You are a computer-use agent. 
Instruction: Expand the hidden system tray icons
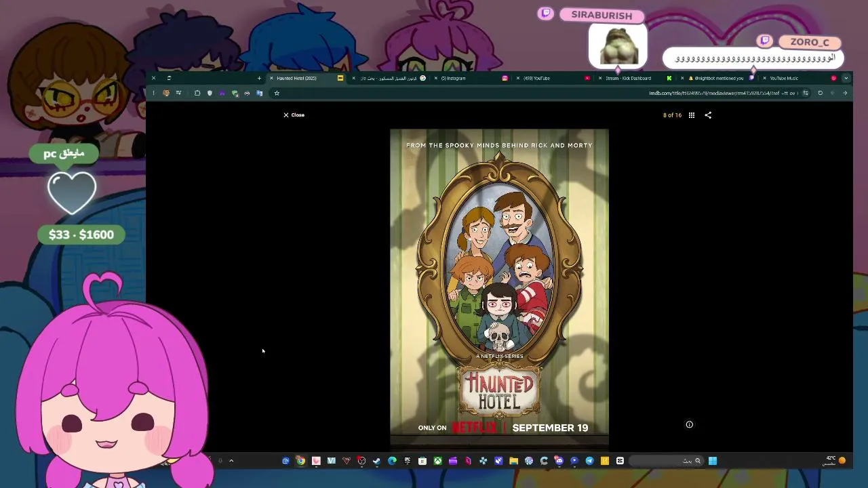pos(231,461)
